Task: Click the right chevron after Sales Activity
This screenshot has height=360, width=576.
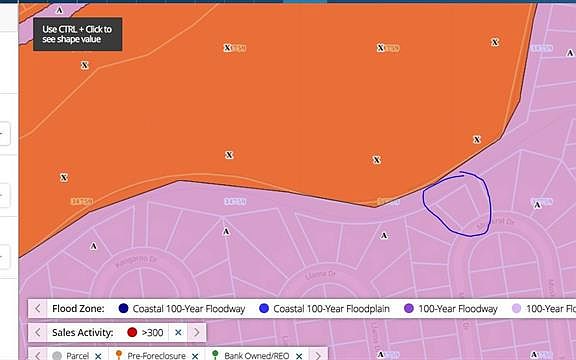Action: 197,332
